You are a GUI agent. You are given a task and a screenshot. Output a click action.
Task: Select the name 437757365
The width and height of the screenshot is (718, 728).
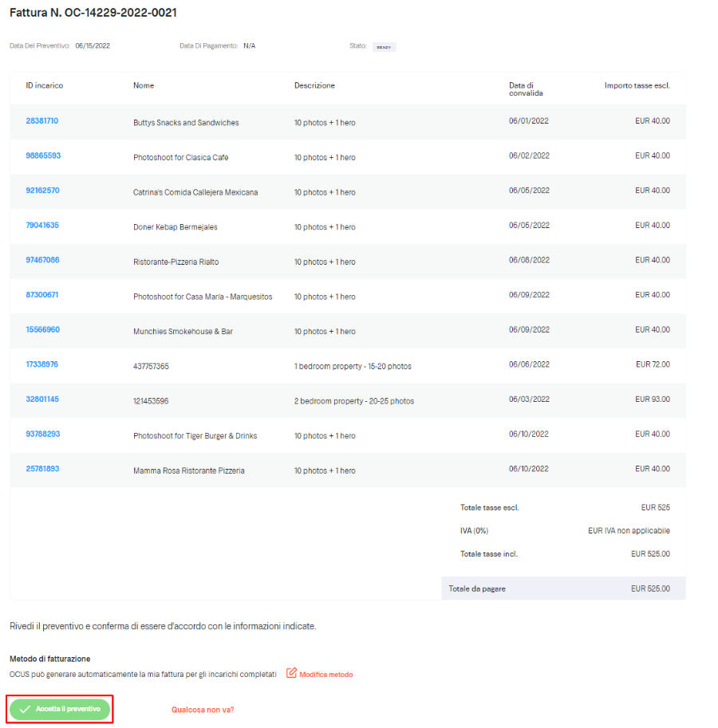(151, 366)
